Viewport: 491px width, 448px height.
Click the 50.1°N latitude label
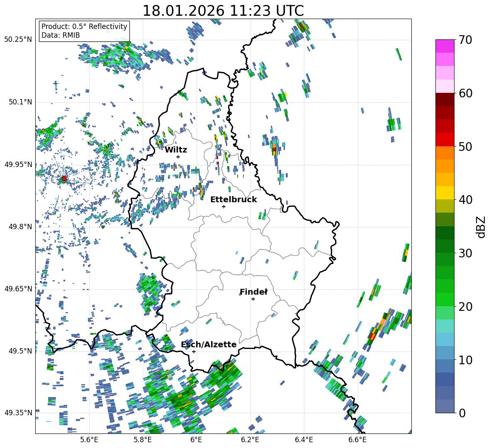click(20, 102)
